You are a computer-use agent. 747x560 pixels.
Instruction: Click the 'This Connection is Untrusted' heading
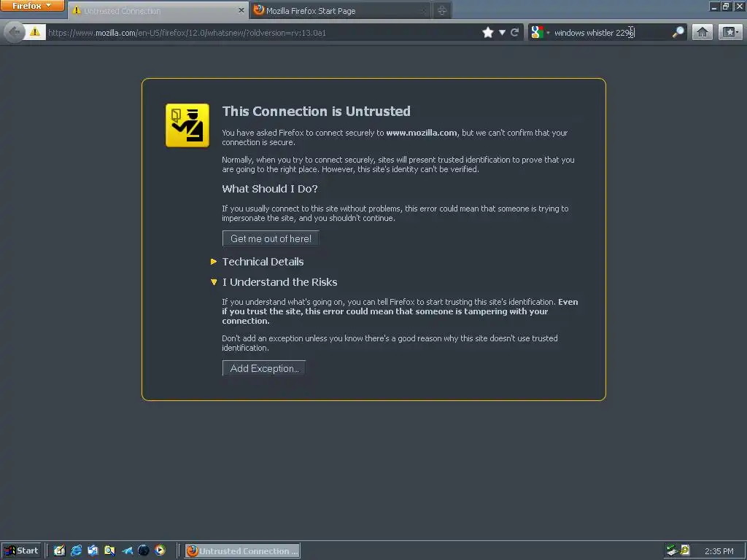pos(317,112)
